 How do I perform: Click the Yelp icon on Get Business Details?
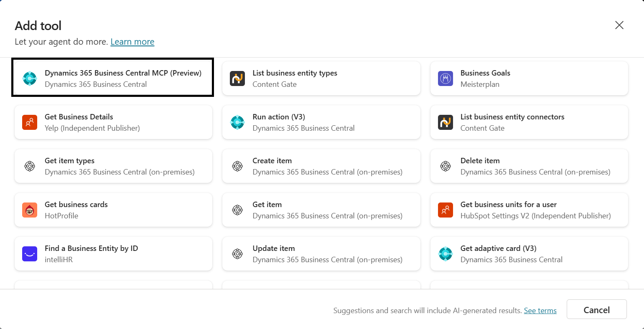[30, 122]
